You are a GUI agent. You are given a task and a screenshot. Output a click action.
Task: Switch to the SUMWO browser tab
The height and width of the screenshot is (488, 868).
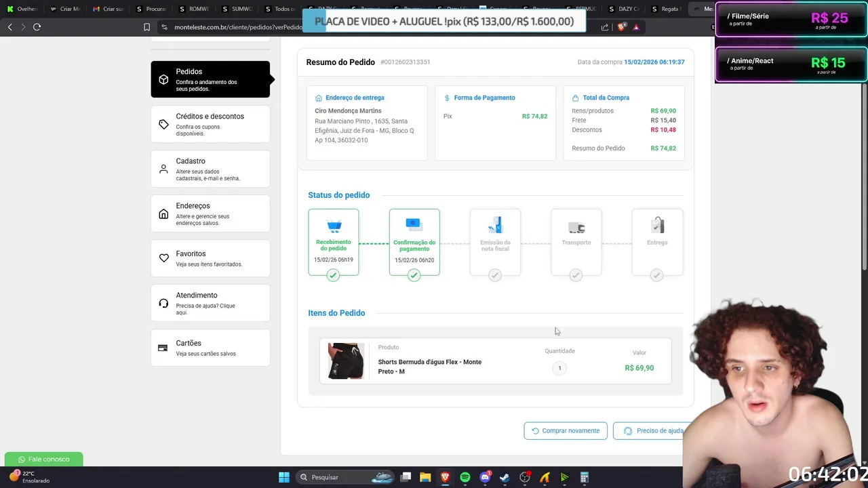pos(237,9)
